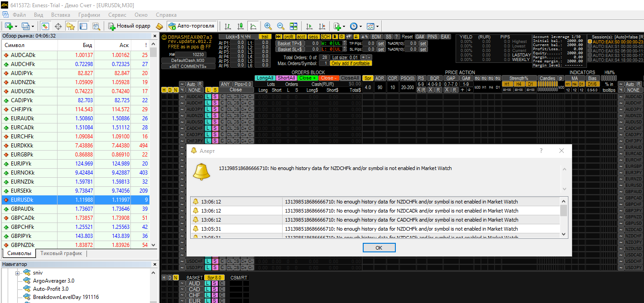Screen dimensions: 644x303
Task: Click the alert bell for 13:05:31 row
Action: tap(196, 229)
